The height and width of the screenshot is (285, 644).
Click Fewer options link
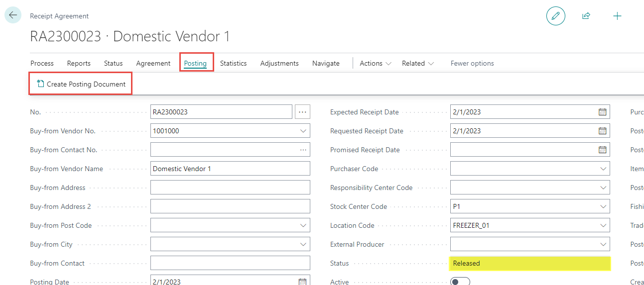click(x=472, y=63)
